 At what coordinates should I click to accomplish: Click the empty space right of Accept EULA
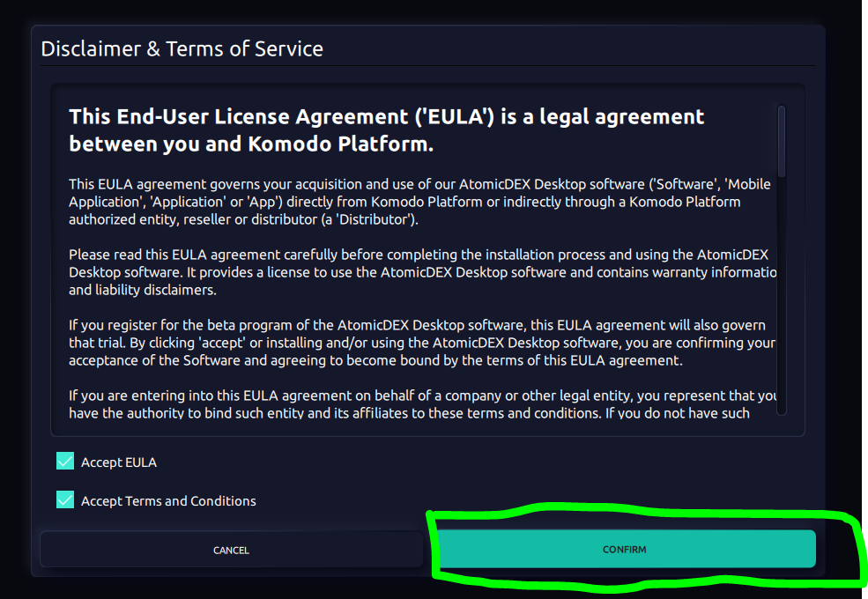(x=443, y=462)
